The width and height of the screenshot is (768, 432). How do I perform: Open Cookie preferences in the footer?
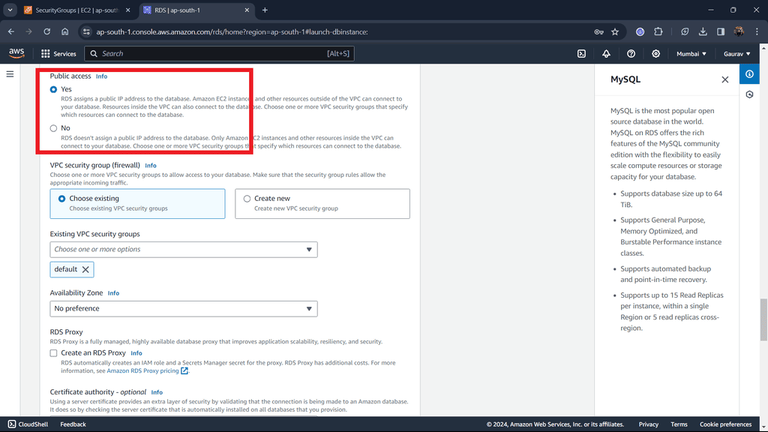(x=725, y=424)
